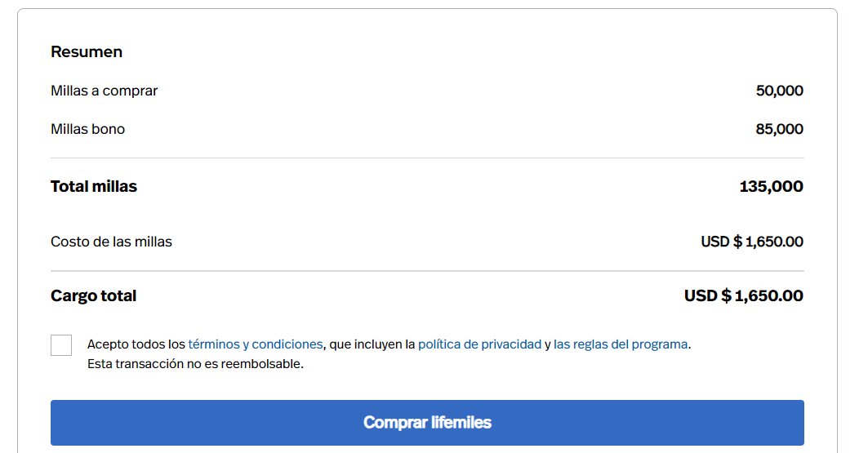Click the divider line under Millas bono
This screenshot has height=453, width=868.
coord(427,158)
